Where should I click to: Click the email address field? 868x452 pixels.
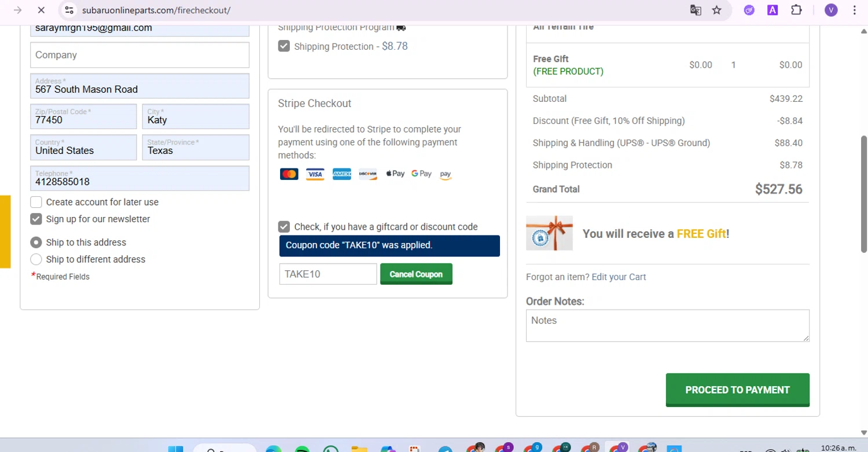[x=139, y=30]
